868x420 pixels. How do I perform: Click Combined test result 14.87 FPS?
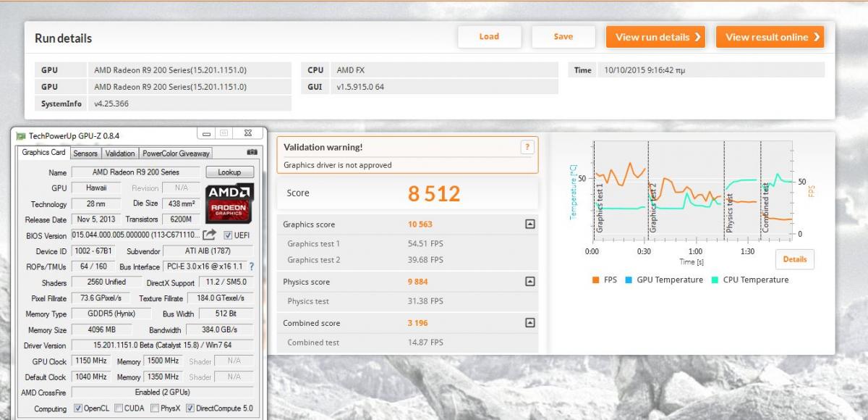(426, 343)
